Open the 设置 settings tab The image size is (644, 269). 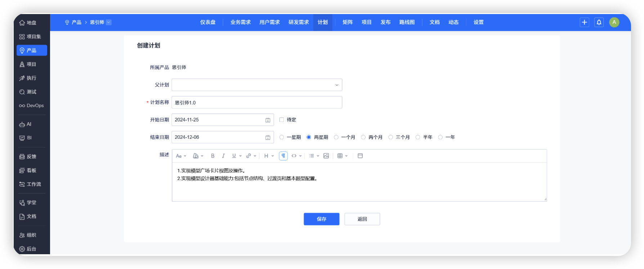pos(479,22)
